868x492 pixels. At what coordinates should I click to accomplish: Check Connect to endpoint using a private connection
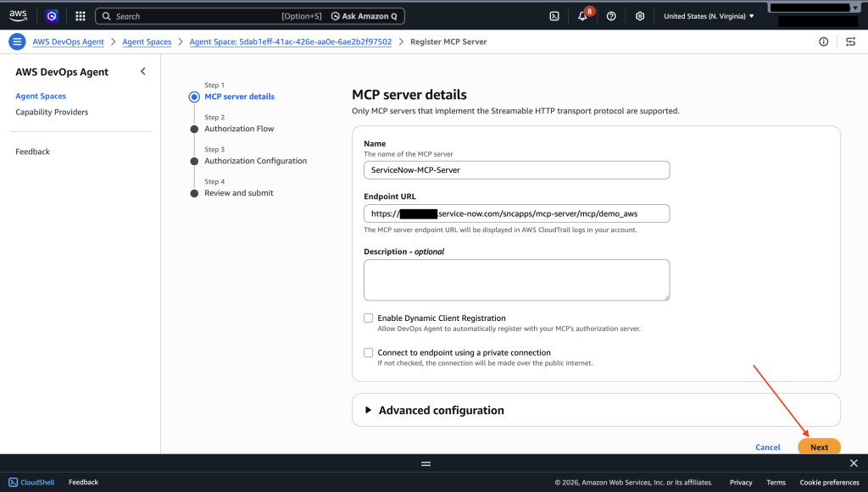coord(368,352)
